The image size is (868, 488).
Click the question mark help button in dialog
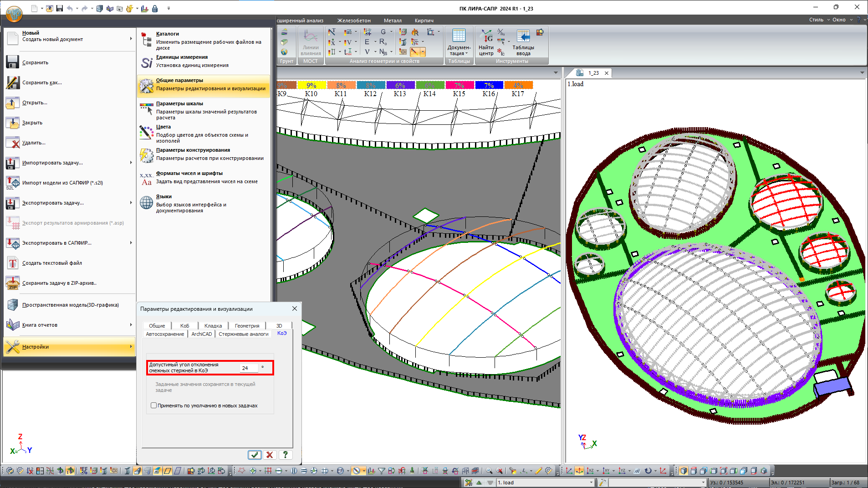[285, 455]
